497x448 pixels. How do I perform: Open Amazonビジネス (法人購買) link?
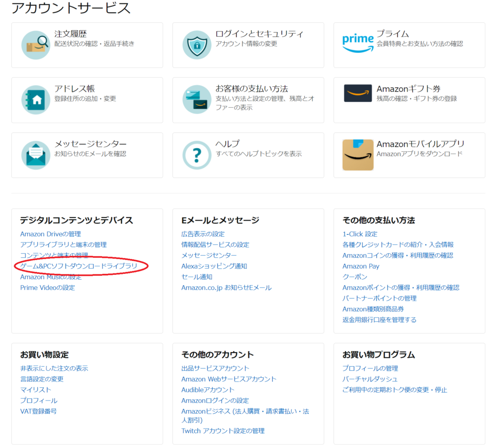pyautogui.click(x=245, y=416)
